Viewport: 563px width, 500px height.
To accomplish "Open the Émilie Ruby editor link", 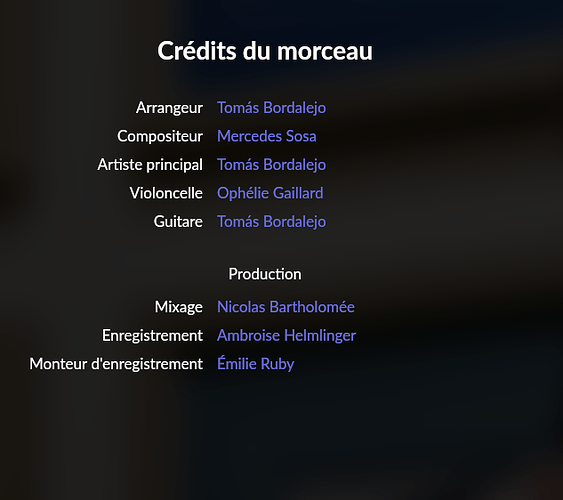I will click(256, 364).
